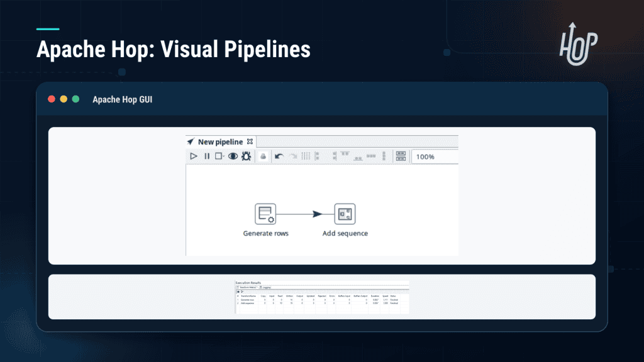Pause the running pipeline
The image size is (644, 362).
click(x=207, y=156)
